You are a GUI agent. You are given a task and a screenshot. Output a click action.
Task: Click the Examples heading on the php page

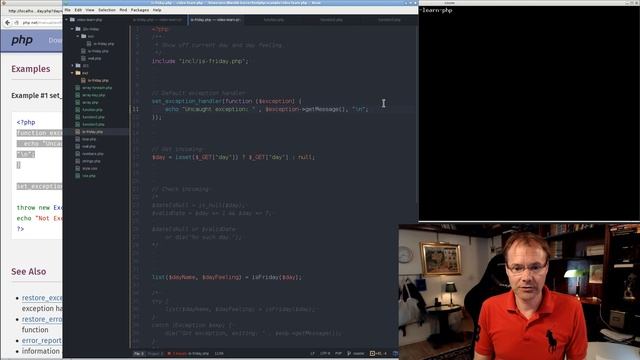(x=31, y=69)
